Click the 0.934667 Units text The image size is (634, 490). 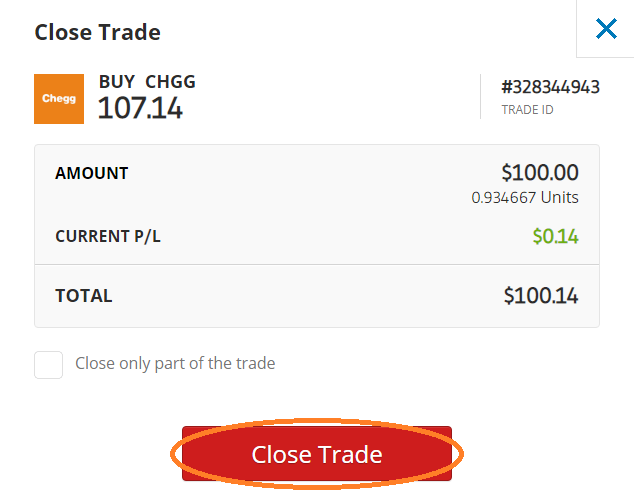525,198
